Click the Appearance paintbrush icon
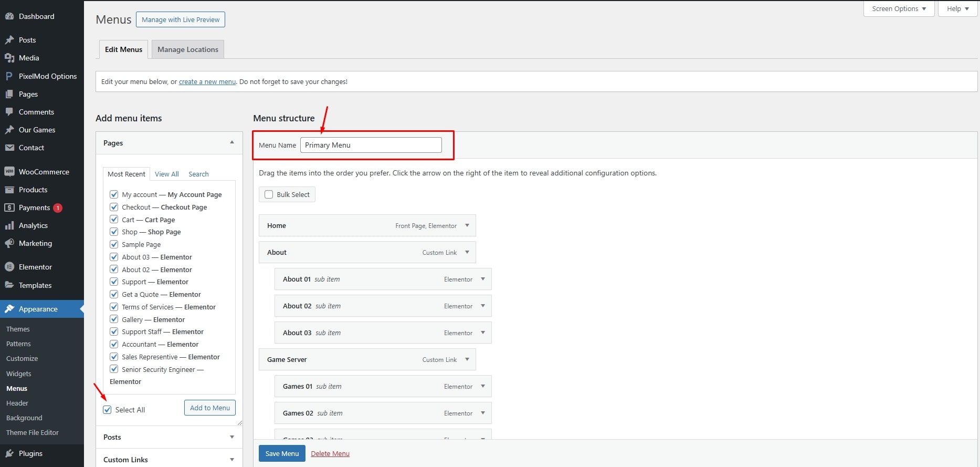 coord(9,309)
